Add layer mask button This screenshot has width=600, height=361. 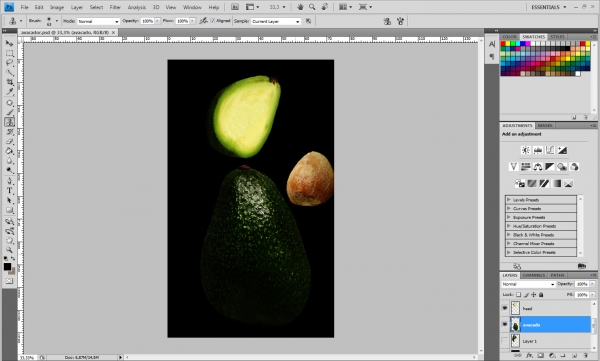540,356
